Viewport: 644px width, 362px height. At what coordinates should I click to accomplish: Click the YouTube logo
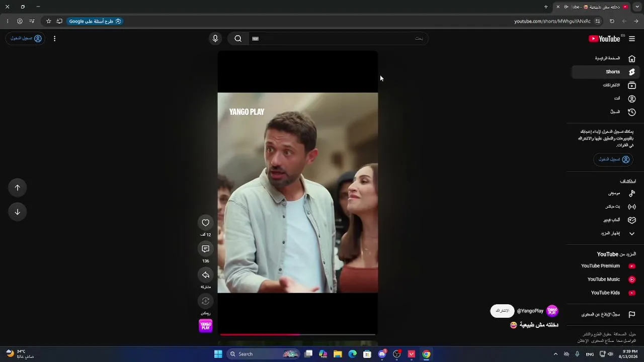pos(605,39)
